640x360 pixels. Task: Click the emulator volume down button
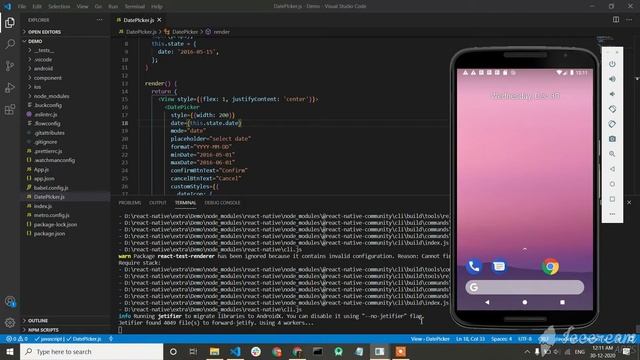612,94
